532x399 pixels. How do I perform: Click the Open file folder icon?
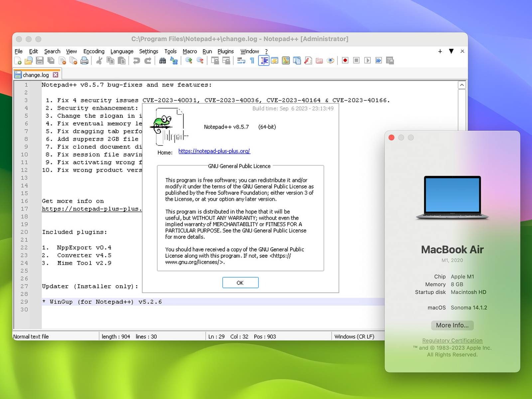click(x=29, y=61)
